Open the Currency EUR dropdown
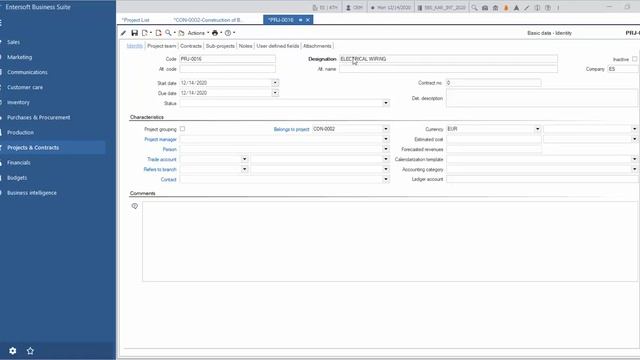 (538, 129)
